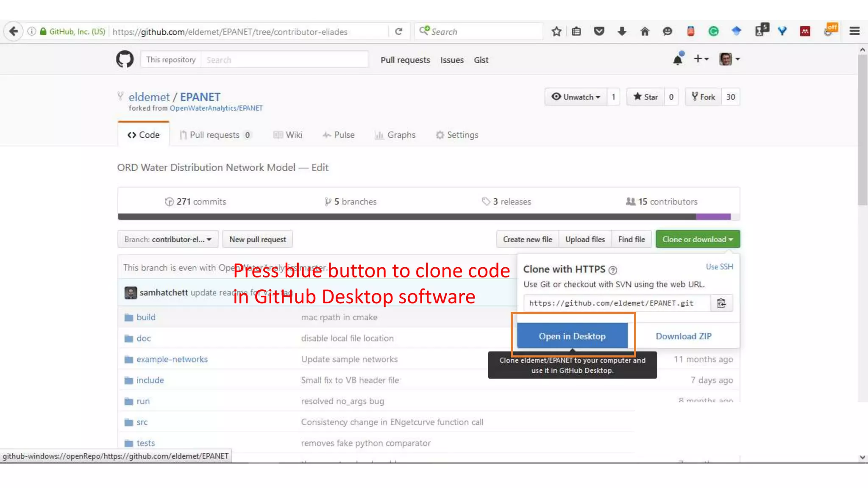
Task: View the 271 commits
Action: pyautogui.click(x=195, y=202)
